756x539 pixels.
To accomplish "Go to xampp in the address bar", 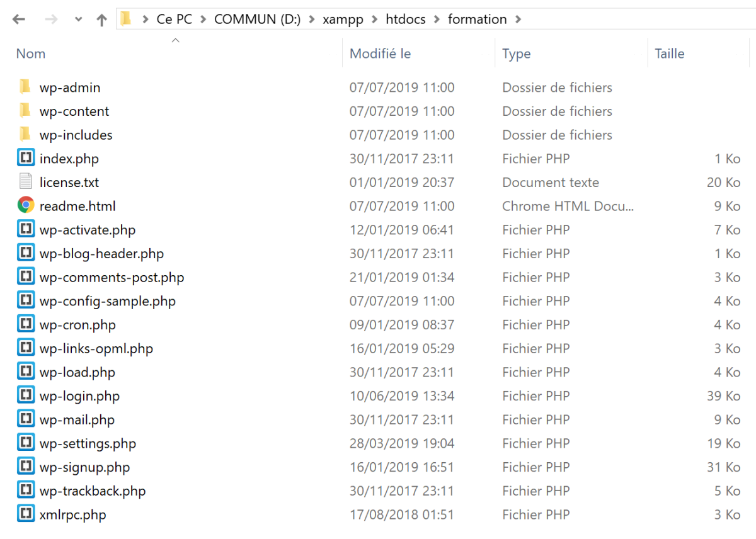I will [x=343, y=20].
